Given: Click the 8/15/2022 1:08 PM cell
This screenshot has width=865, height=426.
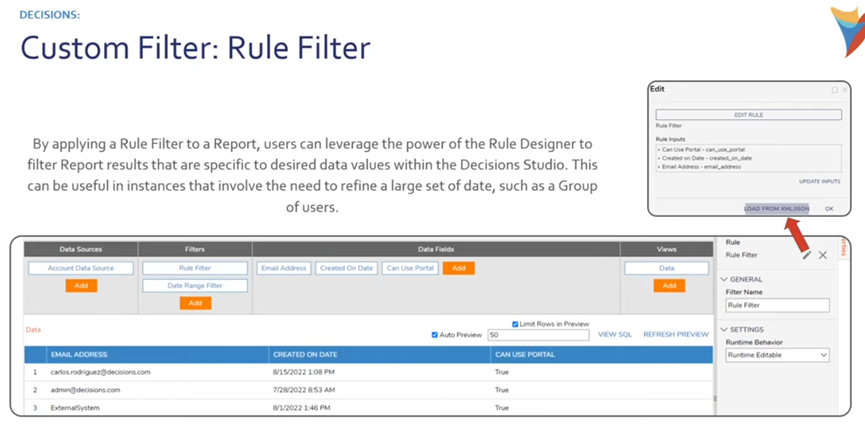Looking at the screenshot, I should 303,372.
